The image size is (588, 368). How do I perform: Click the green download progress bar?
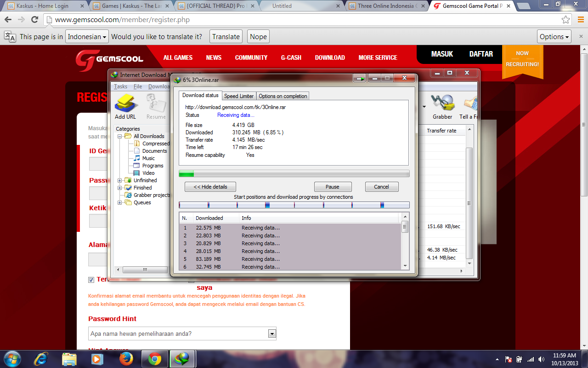pyautogui.click(x=294, y=173)
